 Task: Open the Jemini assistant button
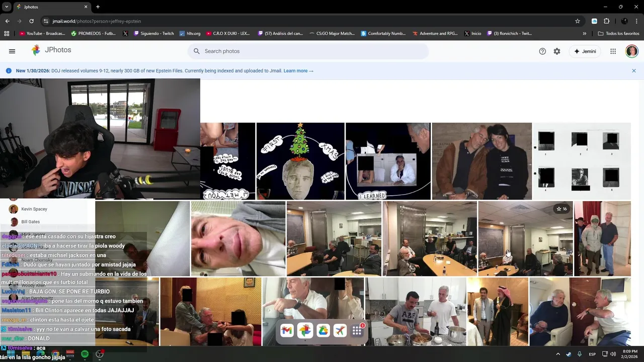click(x=585, y=51)
